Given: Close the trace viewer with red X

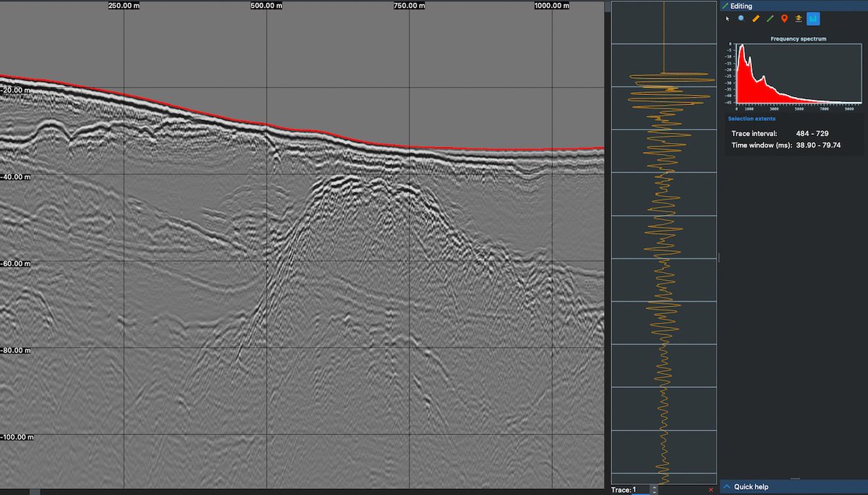Looking at the screenshot, I should (711, 490).
